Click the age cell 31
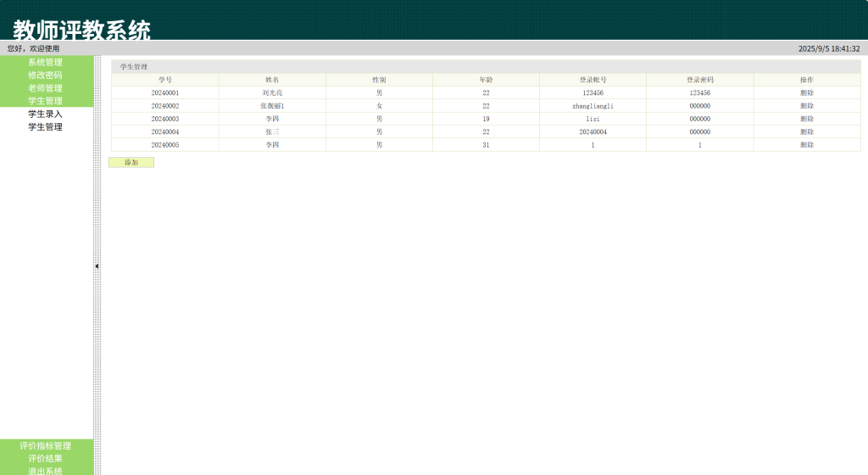Image resolution: width=868 pixels, height=475 pixels. (486, 145)
